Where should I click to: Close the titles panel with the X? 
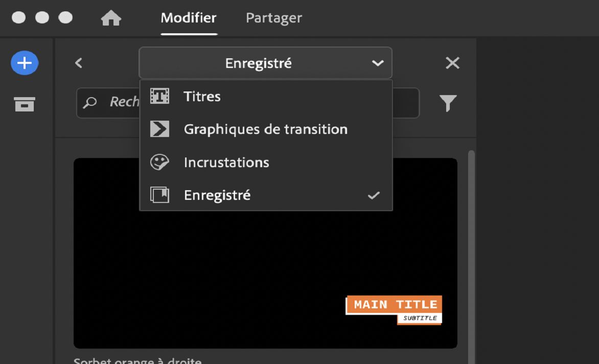(x=452, y=62)
